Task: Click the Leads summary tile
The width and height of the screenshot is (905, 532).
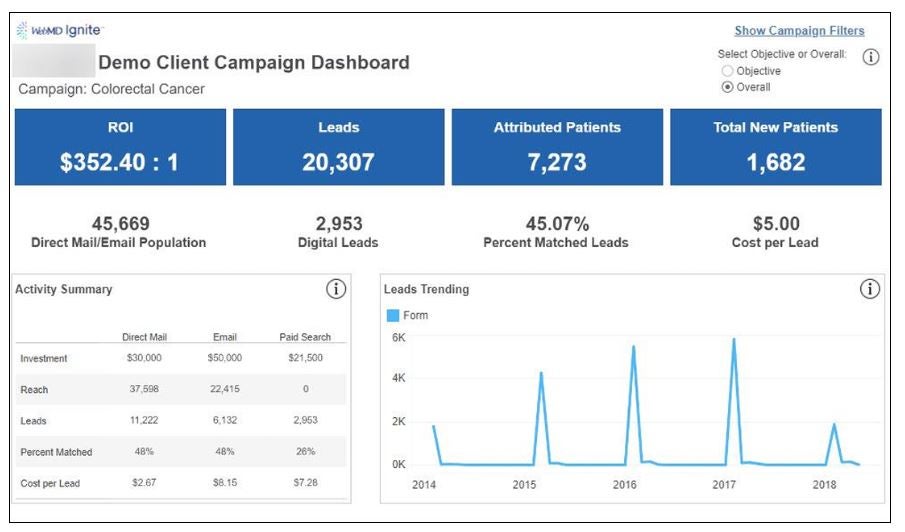Action: coord(338,147)
